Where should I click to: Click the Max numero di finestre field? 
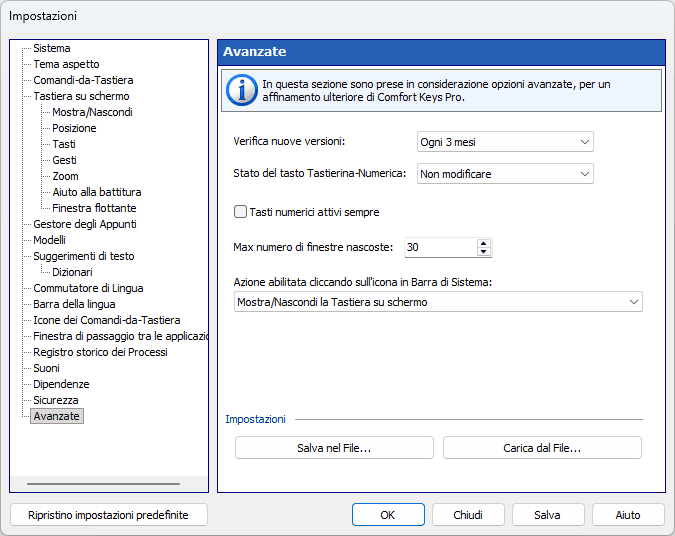point(441,247)
